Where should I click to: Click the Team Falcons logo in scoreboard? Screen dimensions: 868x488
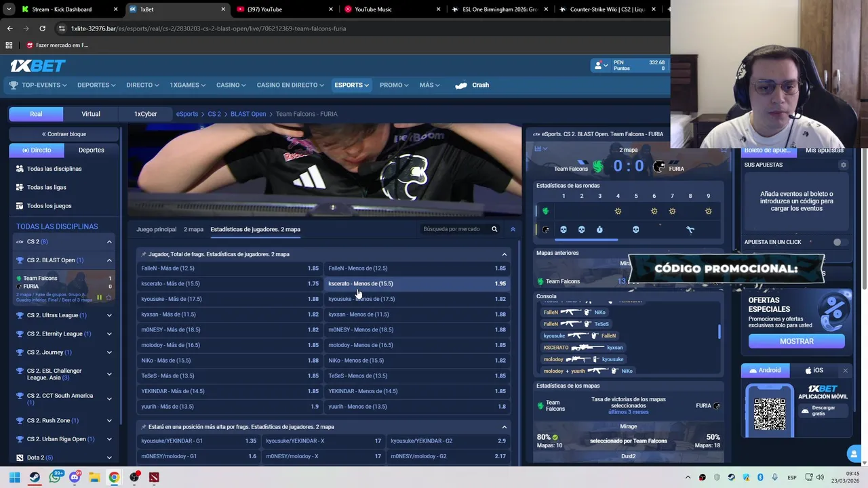597,167
